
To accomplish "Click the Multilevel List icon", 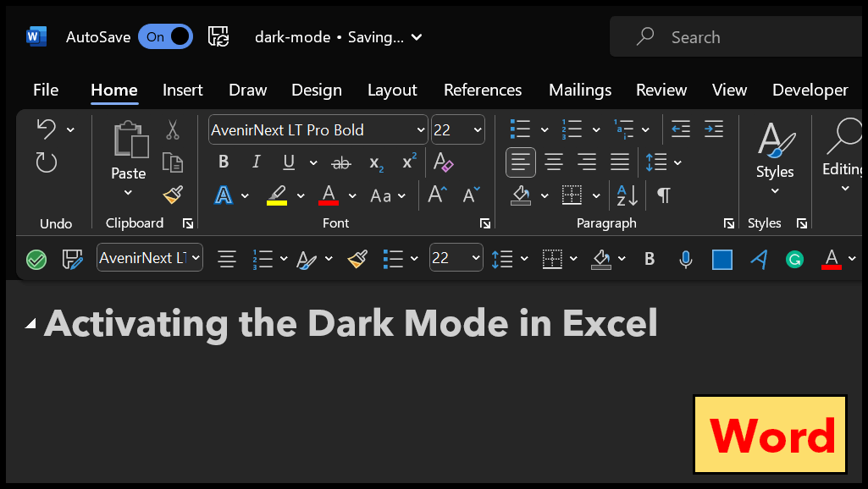I will 623,129.
